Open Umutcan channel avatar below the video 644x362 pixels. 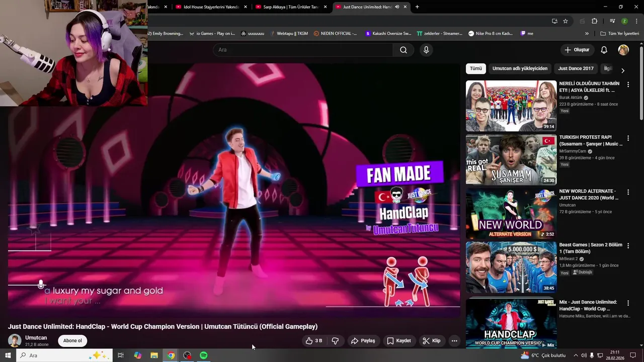[15, 340]
